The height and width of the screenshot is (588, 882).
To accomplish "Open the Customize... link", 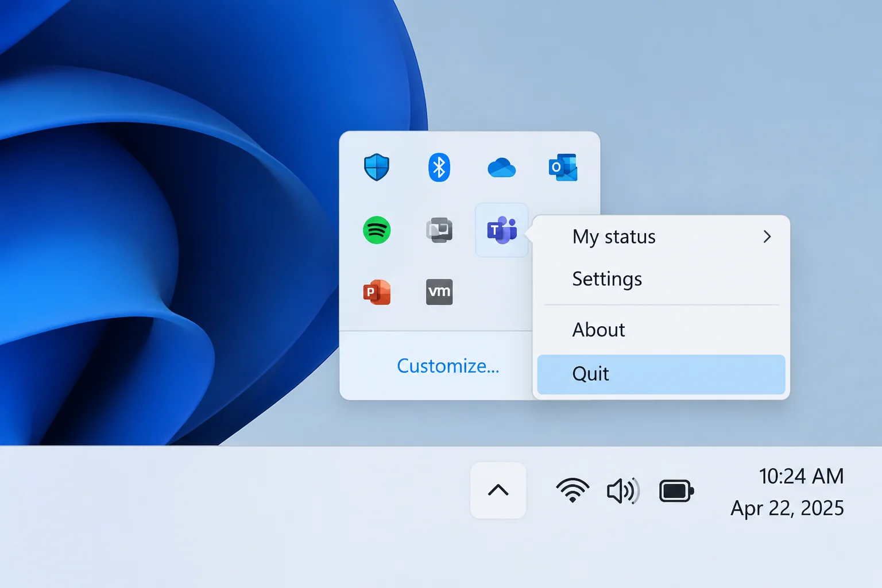I will click(x=448, y=366).
